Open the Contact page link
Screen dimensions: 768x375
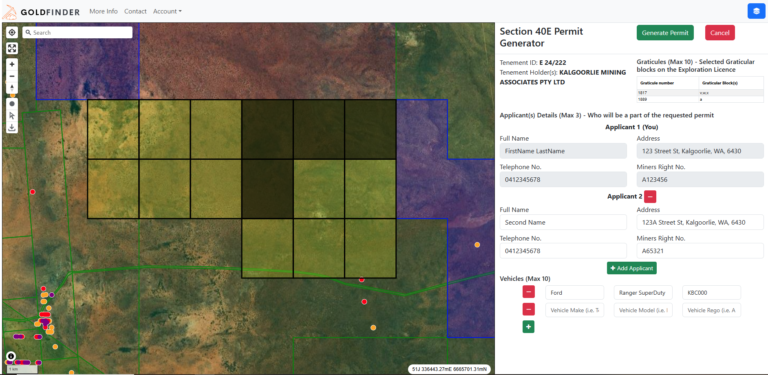[135, 11]
